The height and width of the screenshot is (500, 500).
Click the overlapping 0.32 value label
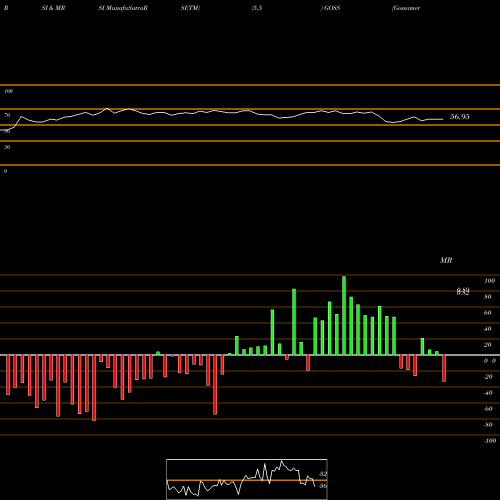click(463, 292)
